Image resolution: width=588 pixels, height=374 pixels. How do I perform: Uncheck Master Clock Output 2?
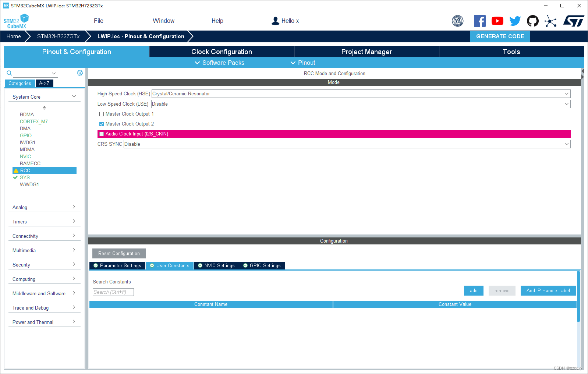(102, 124)
